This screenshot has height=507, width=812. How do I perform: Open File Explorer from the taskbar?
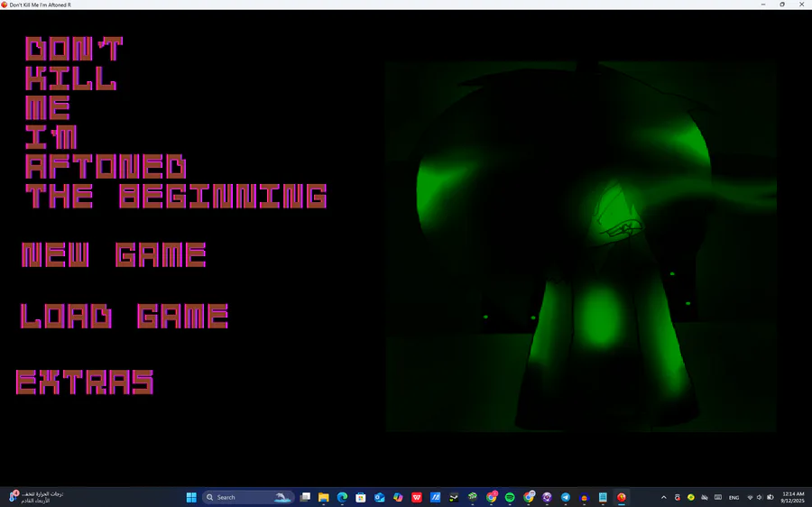click(324, 497)
